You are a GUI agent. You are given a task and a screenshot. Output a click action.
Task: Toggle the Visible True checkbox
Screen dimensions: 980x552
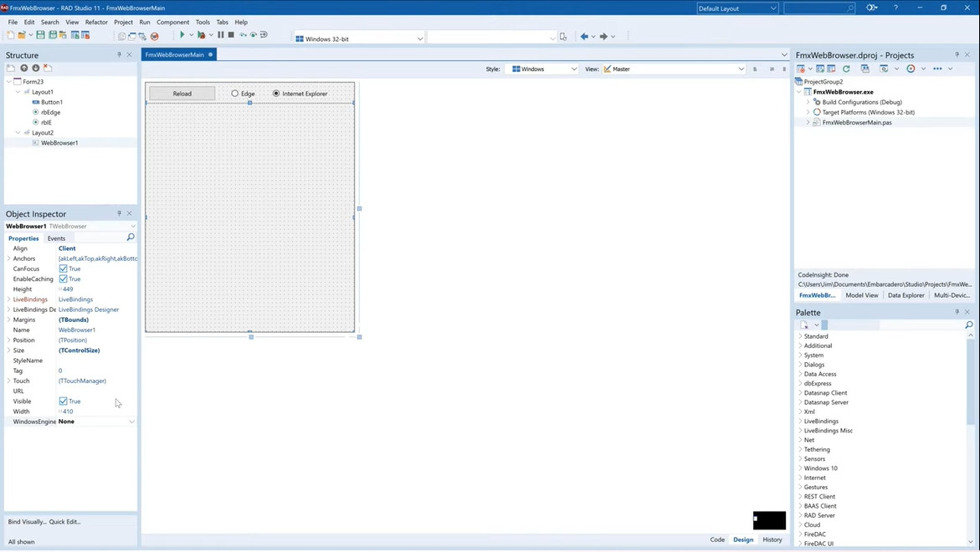[63, 401]
